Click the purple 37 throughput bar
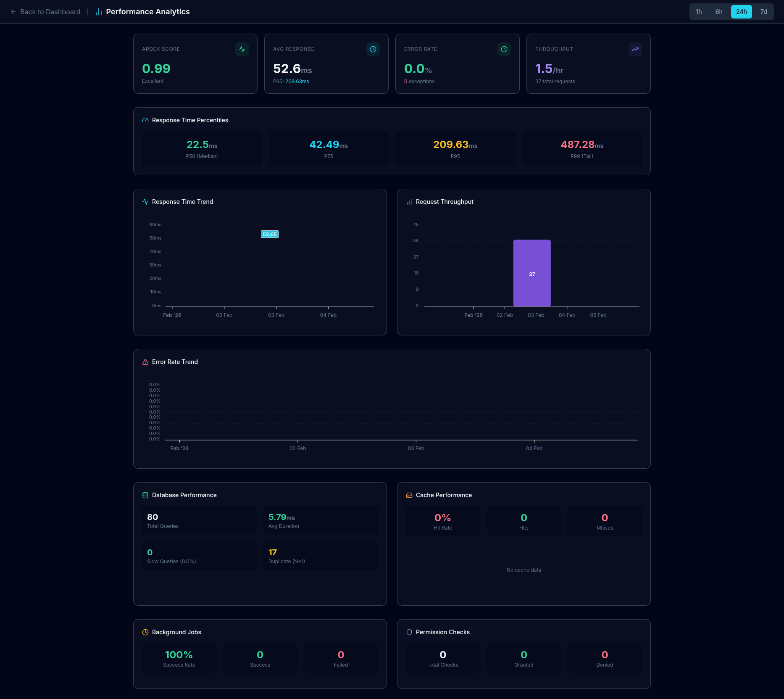The width and height of the screenshot is (784, 699). pos(532,273)
